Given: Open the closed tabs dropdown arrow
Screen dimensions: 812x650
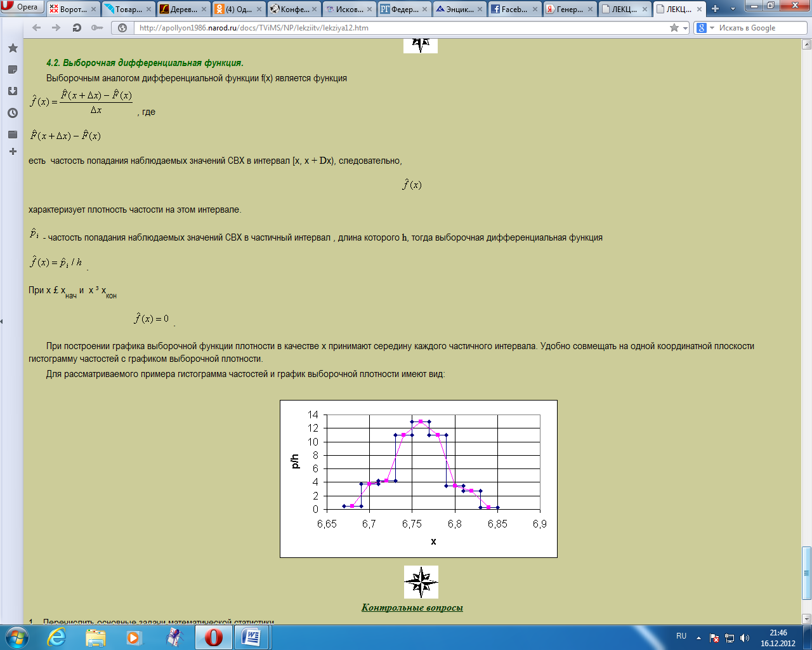Looking at the screenshot, I should pyautogui.click(x=733, y=9).
